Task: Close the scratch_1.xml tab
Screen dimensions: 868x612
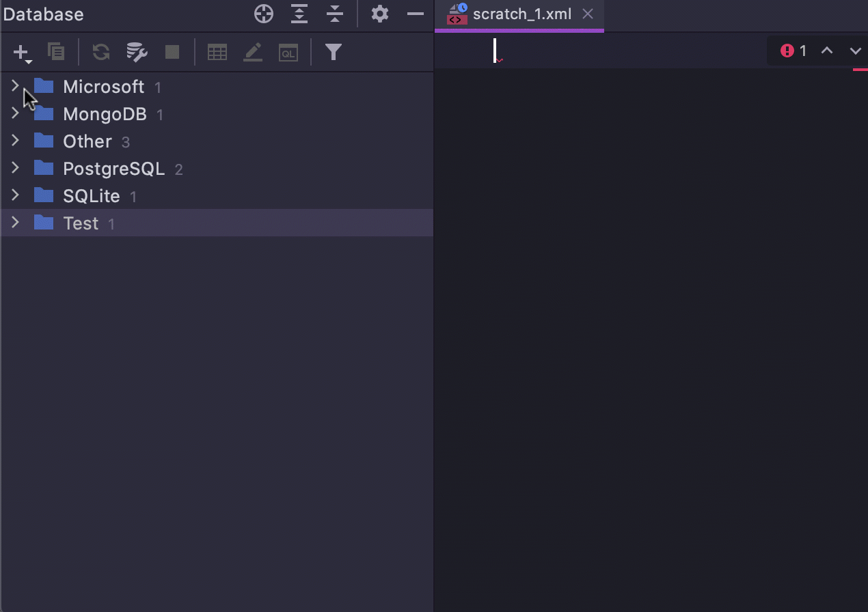Action: click(x=588, y=14)
